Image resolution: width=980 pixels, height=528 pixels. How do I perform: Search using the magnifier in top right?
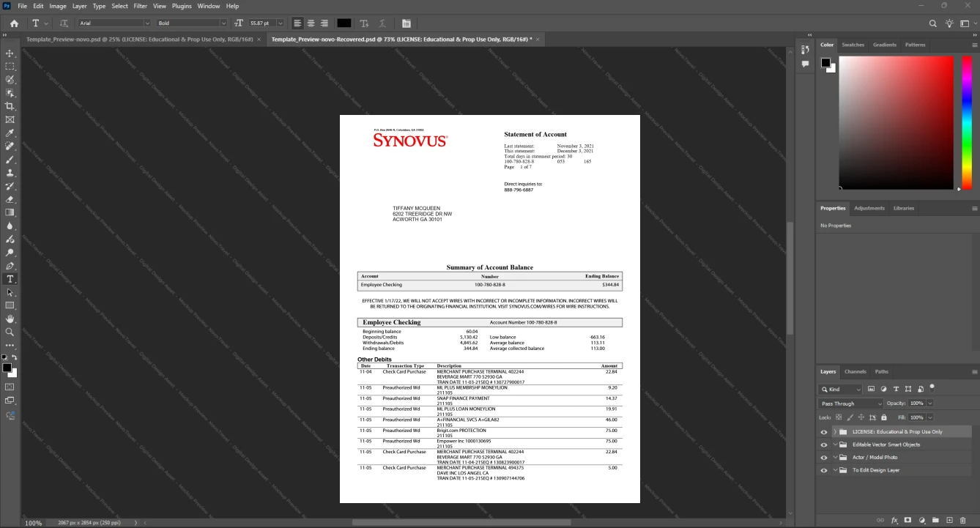tap(933, 23)
